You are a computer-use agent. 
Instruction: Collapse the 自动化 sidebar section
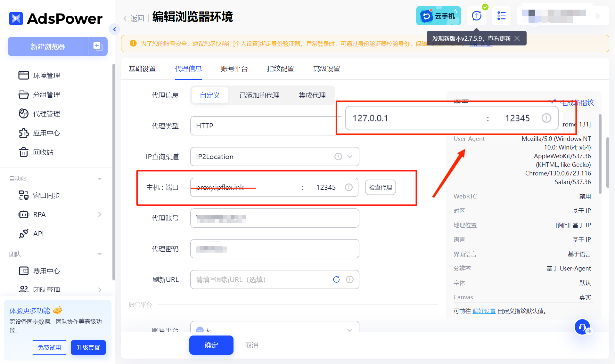click(x=100, y=179)
